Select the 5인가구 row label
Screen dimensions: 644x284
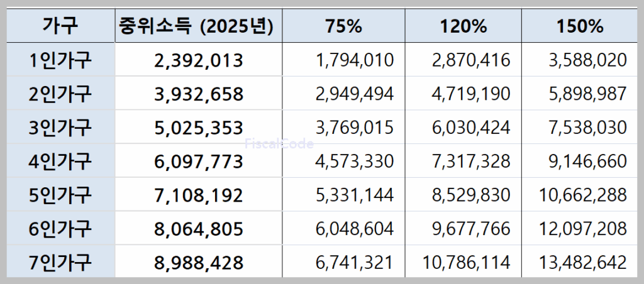coord(60,195)
